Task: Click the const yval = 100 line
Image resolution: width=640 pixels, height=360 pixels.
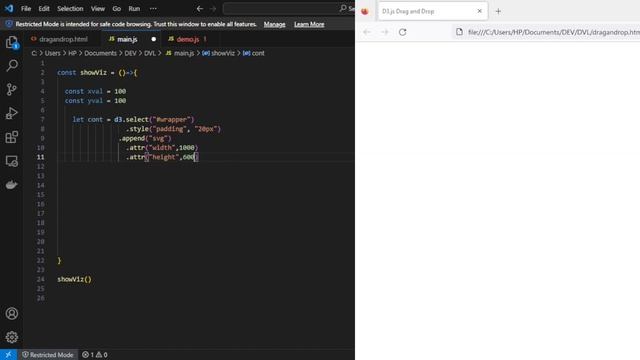Action: click(96, 101)
